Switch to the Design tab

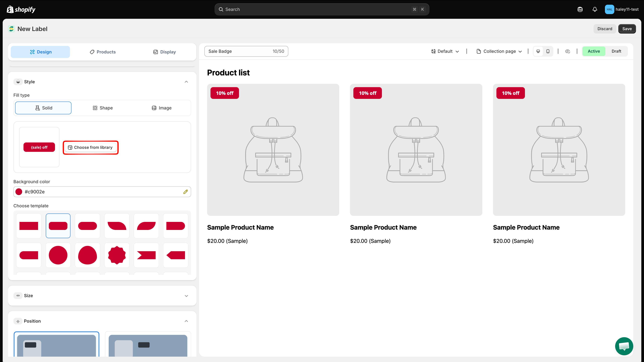pos(40,52)
